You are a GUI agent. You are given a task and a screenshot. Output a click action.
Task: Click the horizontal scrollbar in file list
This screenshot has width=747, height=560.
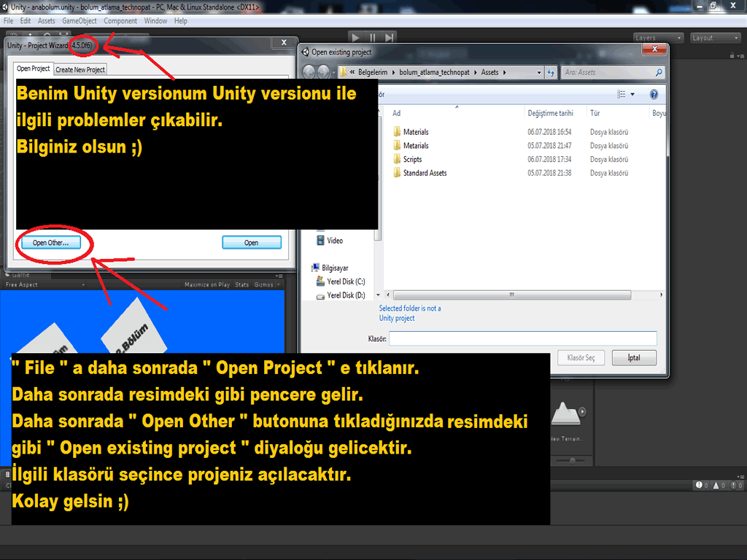click(x=511, y=295)
